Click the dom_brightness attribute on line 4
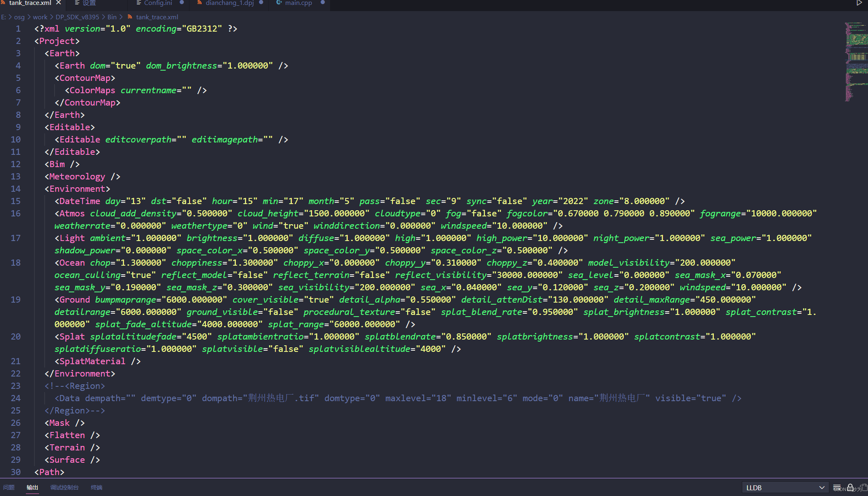This screenshot has height=496, width=868. [x=181, y=66]
